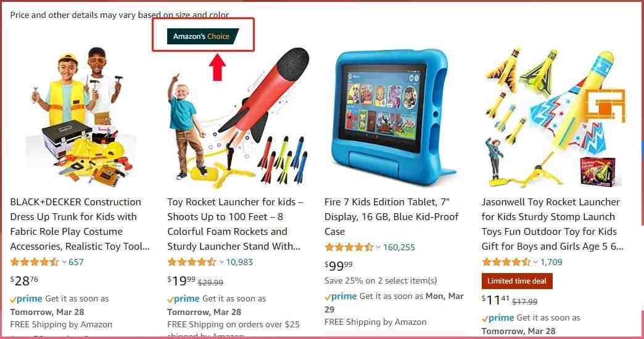Click the prime logo under $19.99 rocket launcher

tap(184, 299)
